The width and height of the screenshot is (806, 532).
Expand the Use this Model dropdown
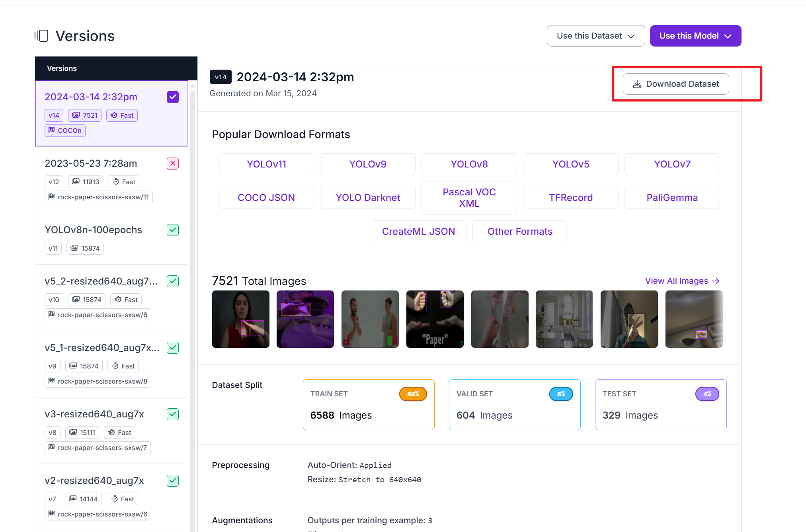(x=695, y=36)
